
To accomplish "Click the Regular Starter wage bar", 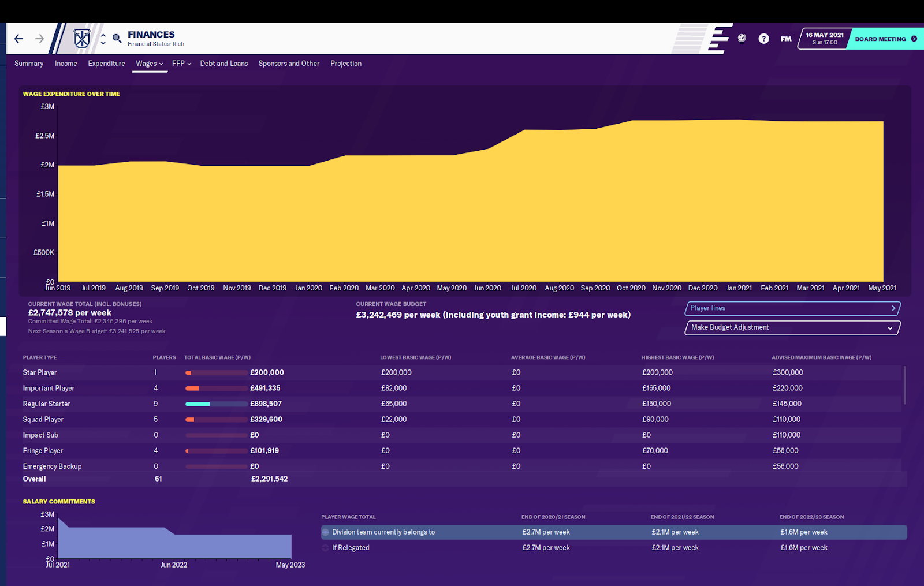I will click(x=217, y=404).
